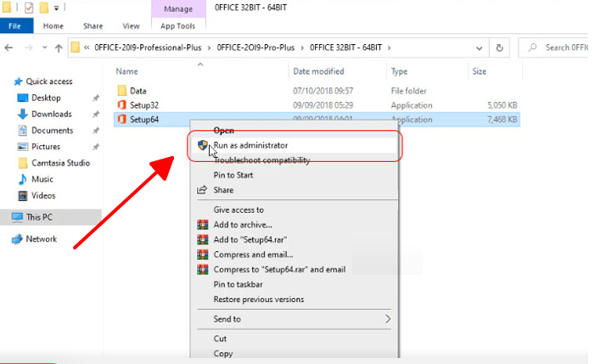The width and height of the screenshot is (595, 364).
Task: Click the Quick access star icon
Action: tap(18, 81)
